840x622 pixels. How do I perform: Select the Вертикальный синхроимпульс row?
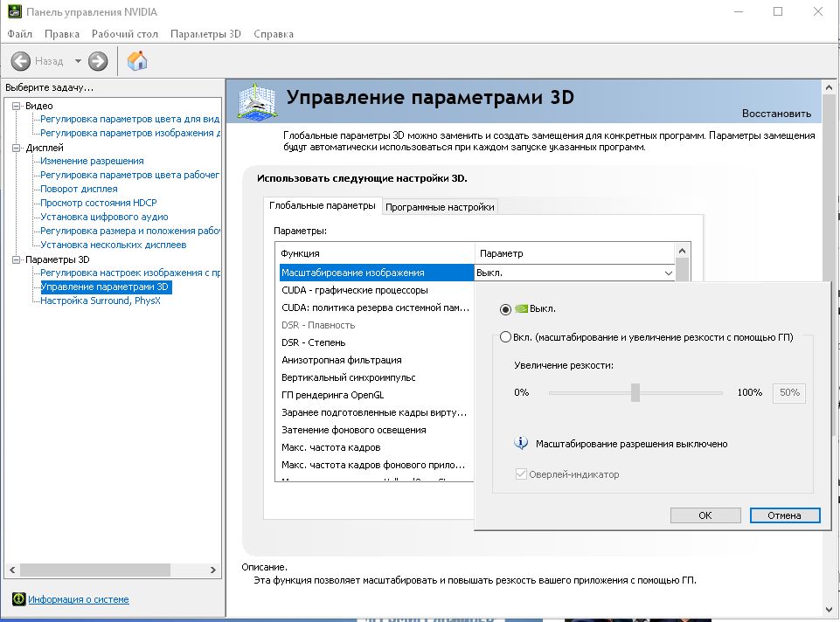[377, 377]
